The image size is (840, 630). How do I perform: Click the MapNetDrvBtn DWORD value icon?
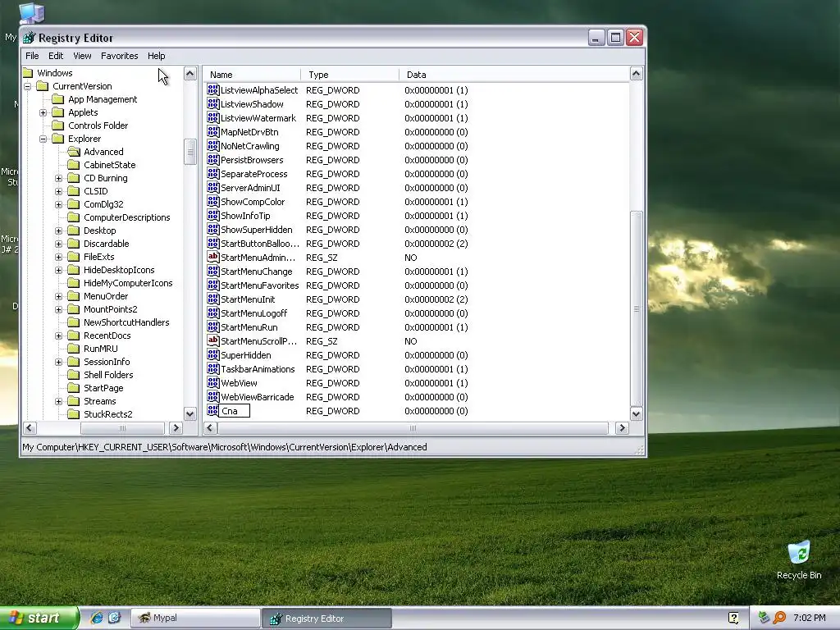pos(213,132)
